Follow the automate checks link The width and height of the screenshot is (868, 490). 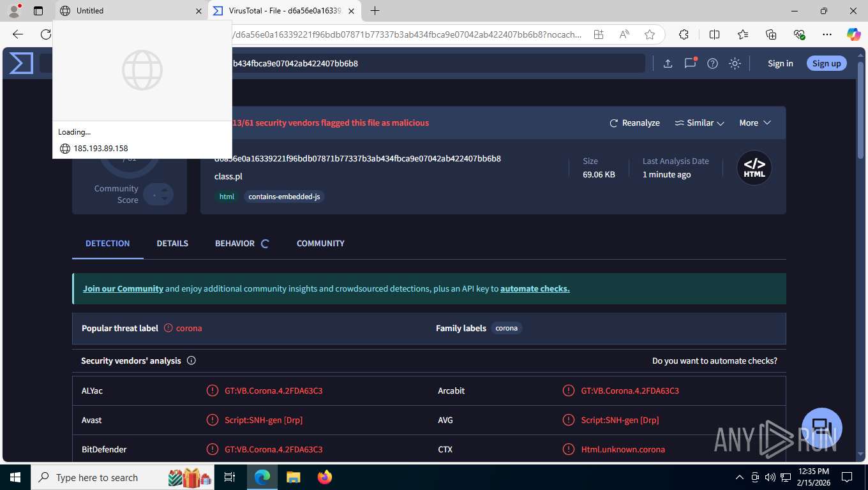pyautogui.click(x=535, y=288)
